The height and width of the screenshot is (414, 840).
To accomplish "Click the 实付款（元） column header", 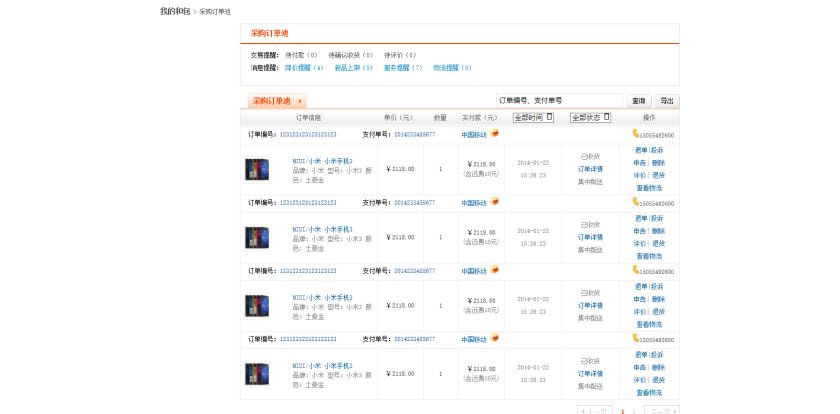I will 479,118.
